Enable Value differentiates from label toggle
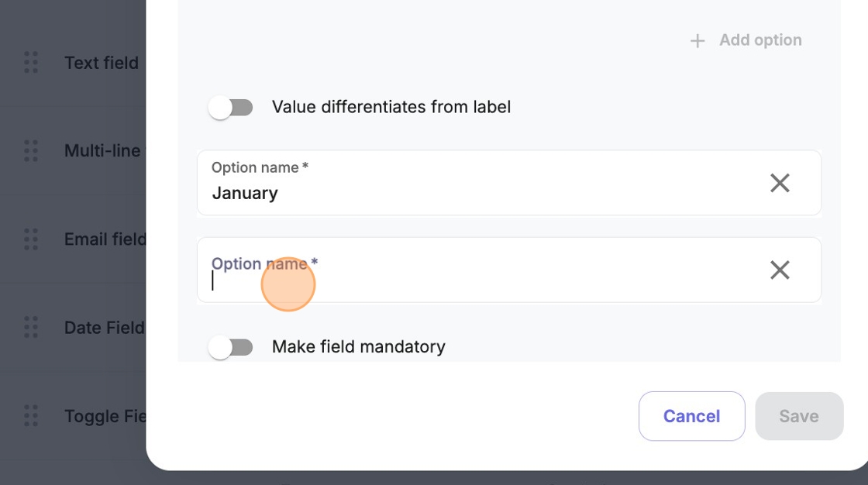This screenshot has height=485, width=868. (231, 108)
